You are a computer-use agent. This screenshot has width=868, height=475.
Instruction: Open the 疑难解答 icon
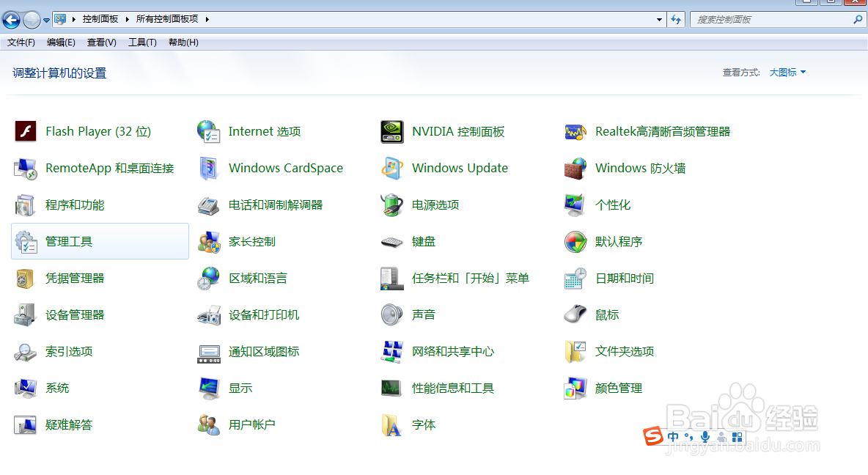tap(26, 425)
